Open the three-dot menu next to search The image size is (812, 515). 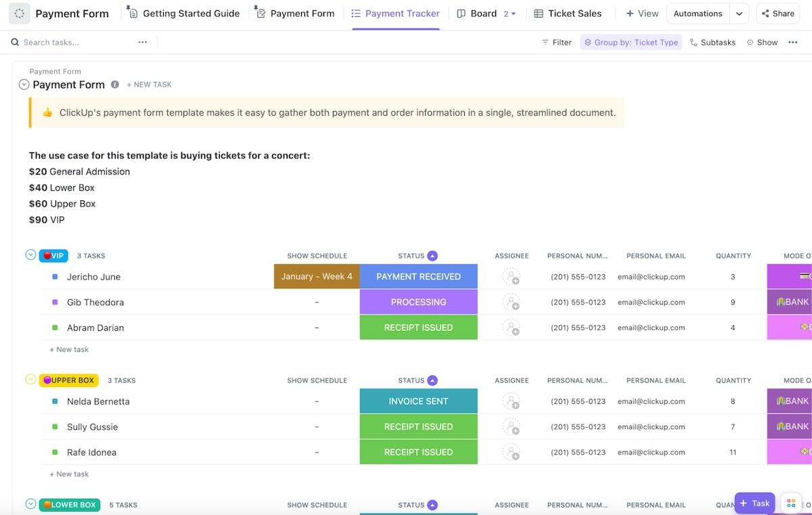pyautogui.click(x=143, y=42)
